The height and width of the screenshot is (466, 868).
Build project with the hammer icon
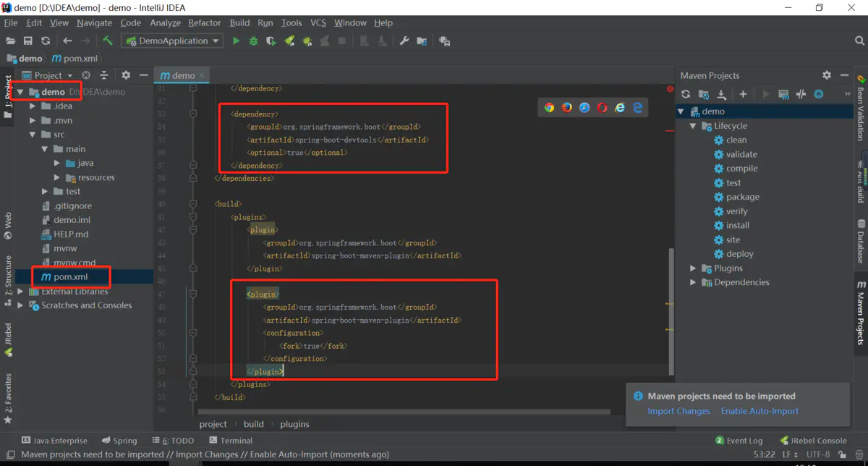tap(107, 41)
